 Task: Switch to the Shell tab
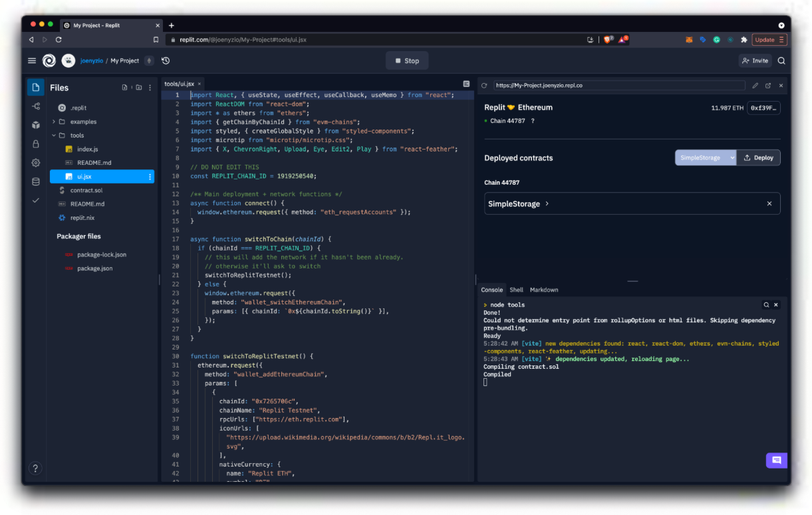tap(516, 290)
